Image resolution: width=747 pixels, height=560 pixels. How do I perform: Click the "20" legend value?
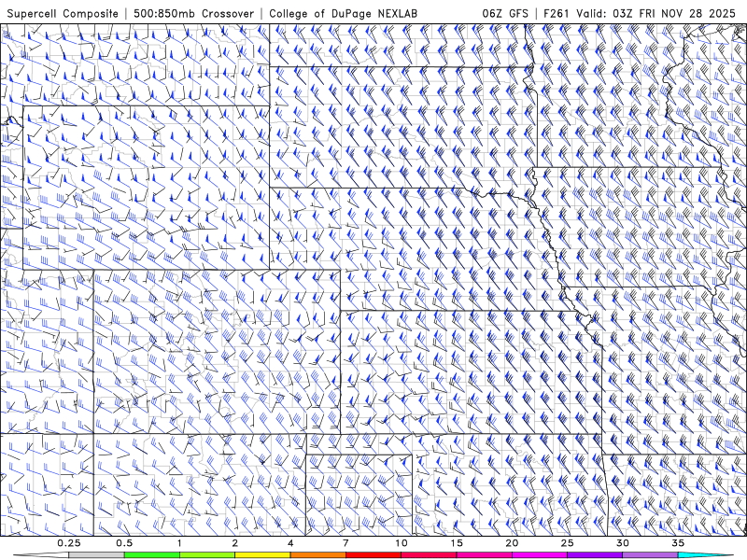click(x=512, y=543)
